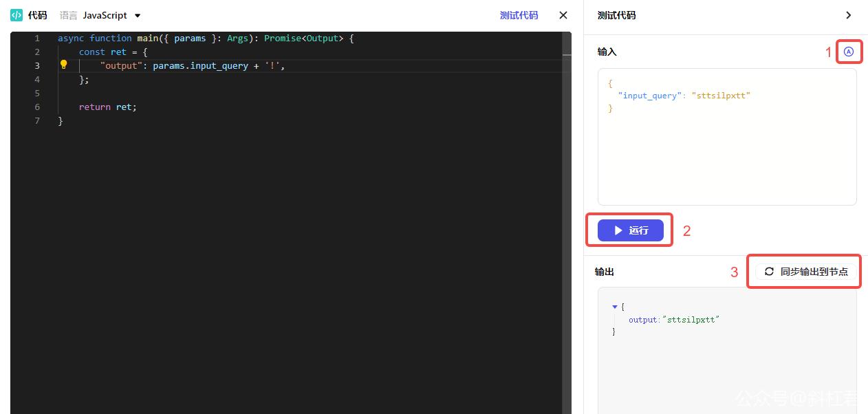Click the 输出 section label
The height and width of the screenshot is (414, 868).
tap(605, 272)
